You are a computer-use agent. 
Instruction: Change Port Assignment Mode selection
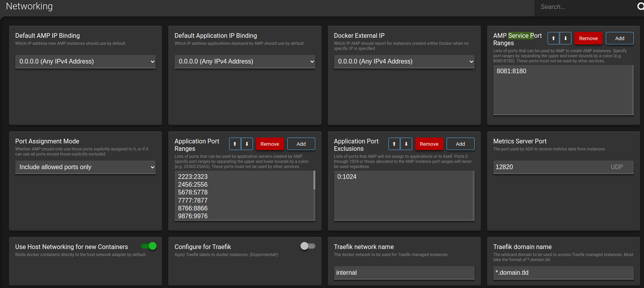[85, 167]
